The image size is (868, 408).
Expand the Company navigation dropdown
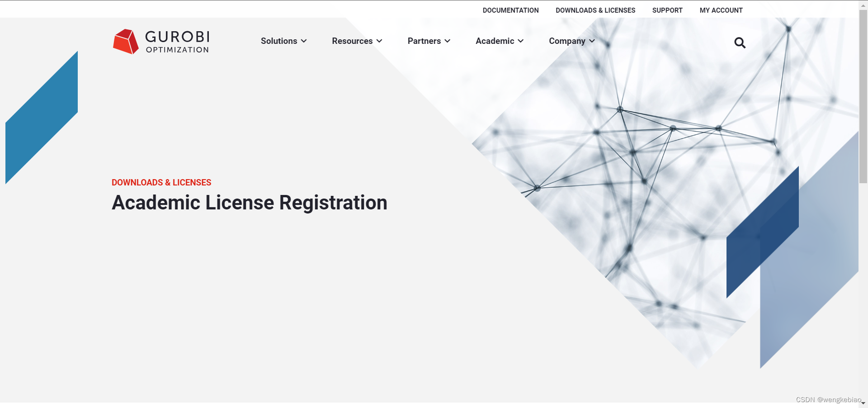571,41
